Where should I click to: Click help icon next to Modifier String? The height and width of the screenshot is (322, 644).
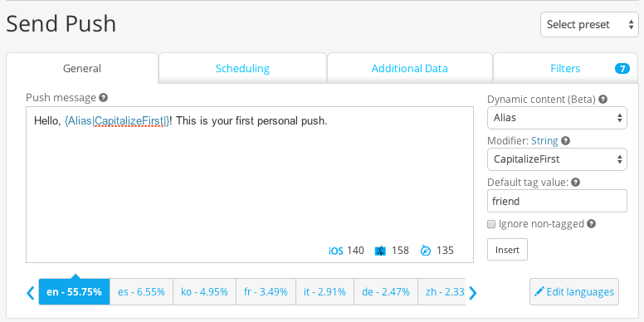[565, 141]
